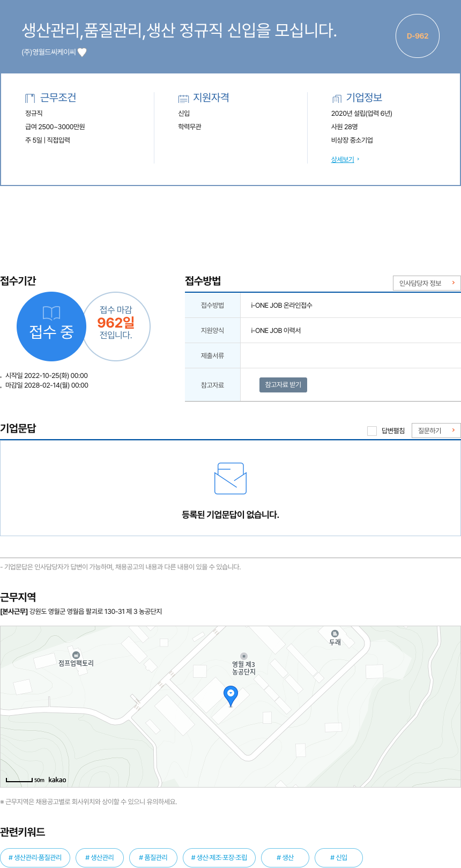Click the (주)영월드씨케이씨 company name
The height and width of the screenshot is (868, 461).
(x=49, y=52)
